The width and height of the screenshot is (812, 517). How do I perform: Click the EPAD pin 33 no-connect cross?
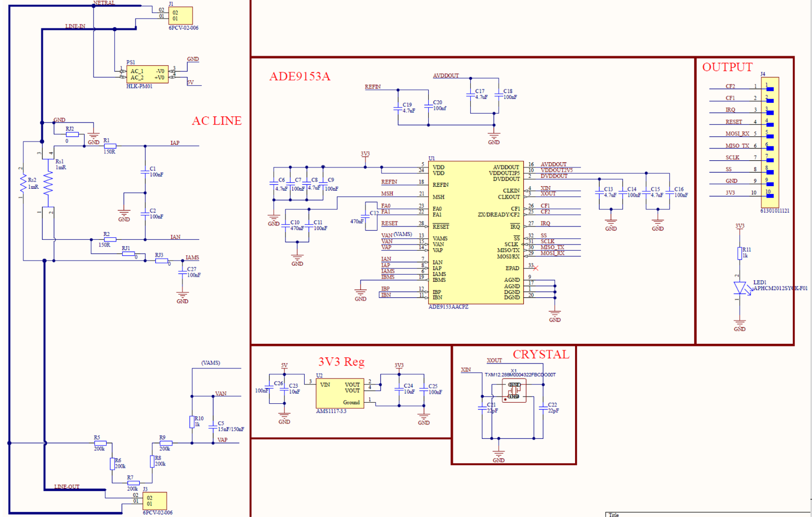[536, 268]
